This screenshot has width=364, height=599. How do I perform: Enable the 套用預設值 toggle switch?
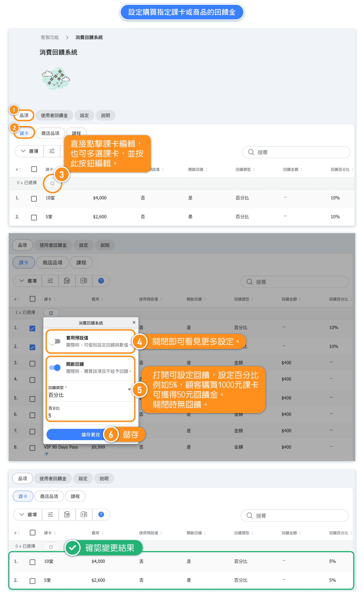tap(55, 341)
